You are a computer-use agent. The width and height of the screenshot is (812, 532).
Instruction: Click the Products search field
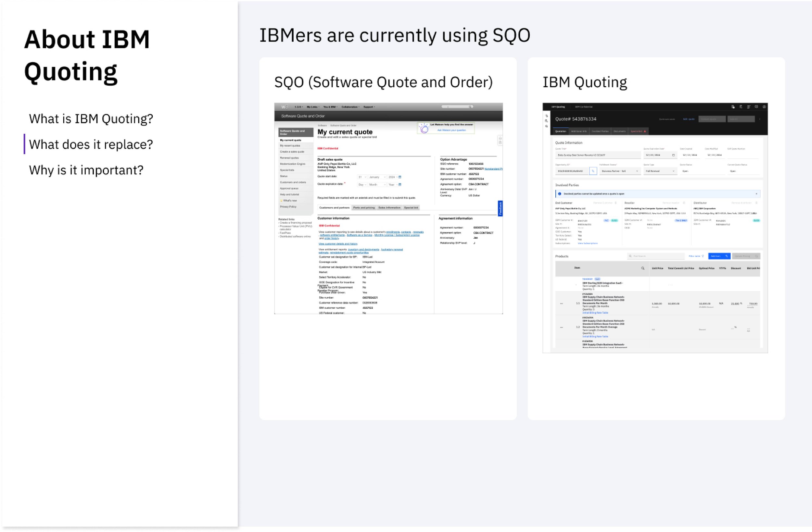pyautogui.click(x=656, y=256)
